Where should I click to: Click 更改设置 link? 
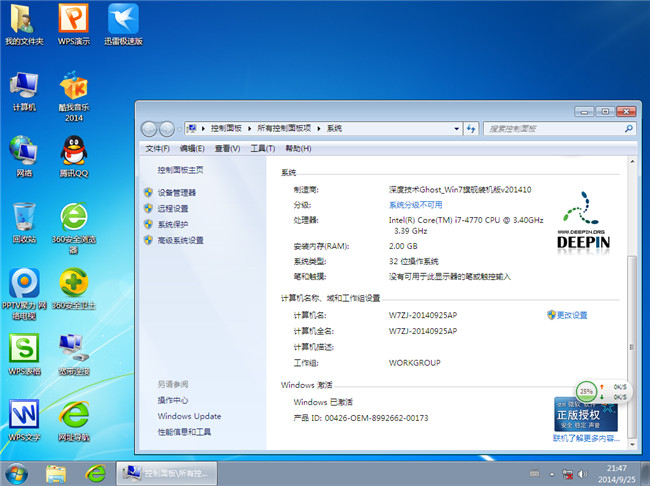click(572, 315)
